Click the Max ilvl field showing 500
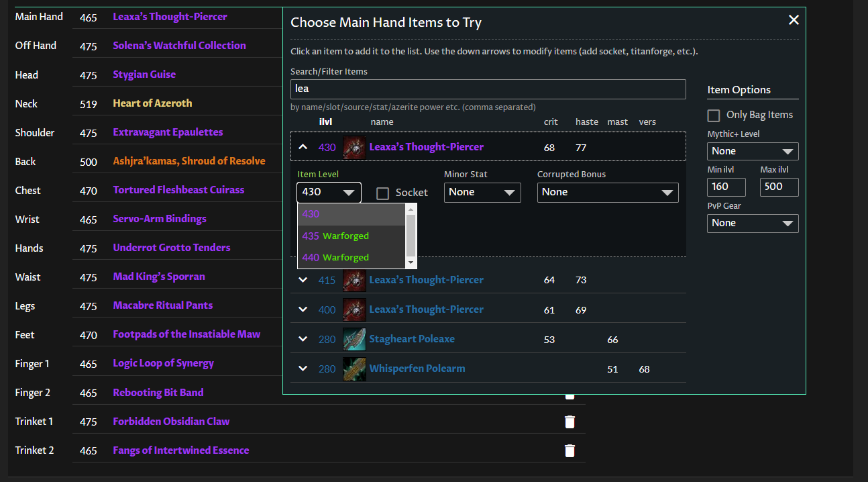The image size is (868, 482). pos(779,187)
